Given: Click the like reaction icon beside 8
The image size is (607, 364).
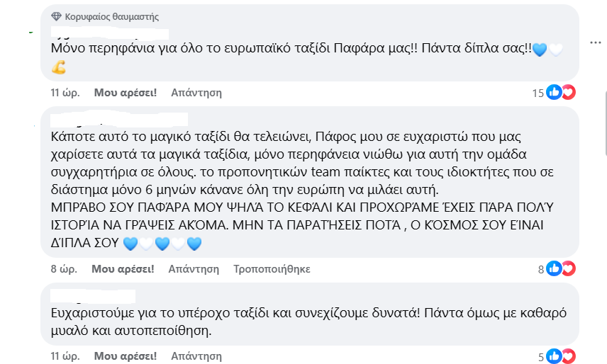Looking at the screenshot, I should click(x=554, y=268).
